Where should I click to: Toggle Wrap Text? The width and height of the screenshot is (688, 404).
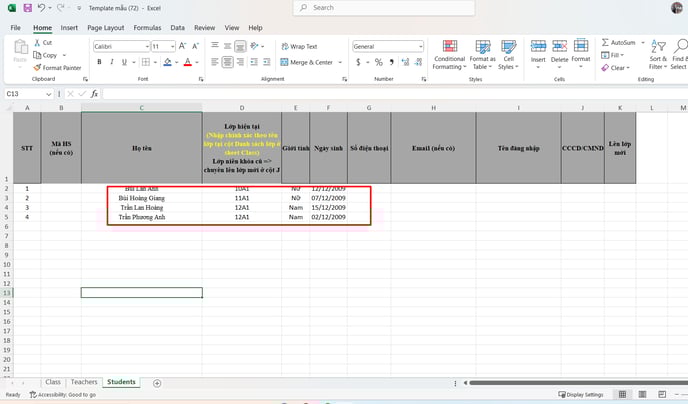pyautogui.click(x=299, y=46)
